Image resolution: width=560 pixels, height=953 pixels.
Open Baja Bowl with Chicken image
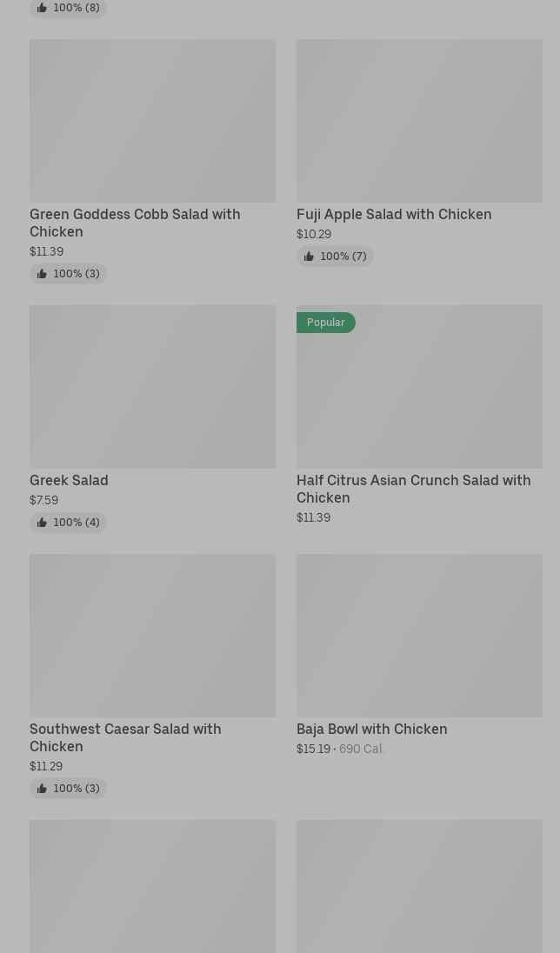419,636
